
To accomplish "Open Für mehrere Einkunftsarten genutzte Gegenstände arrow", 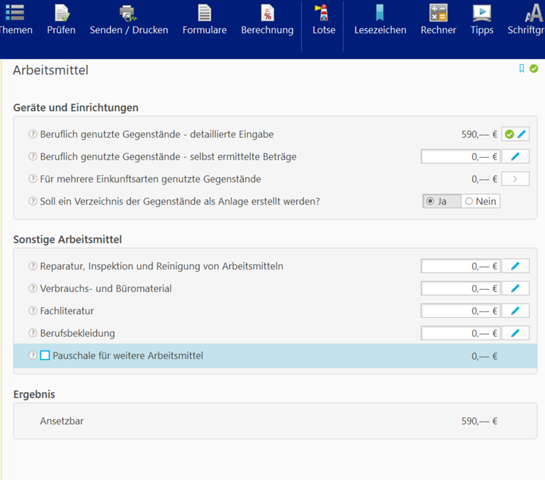I will (x=515, y=179).
